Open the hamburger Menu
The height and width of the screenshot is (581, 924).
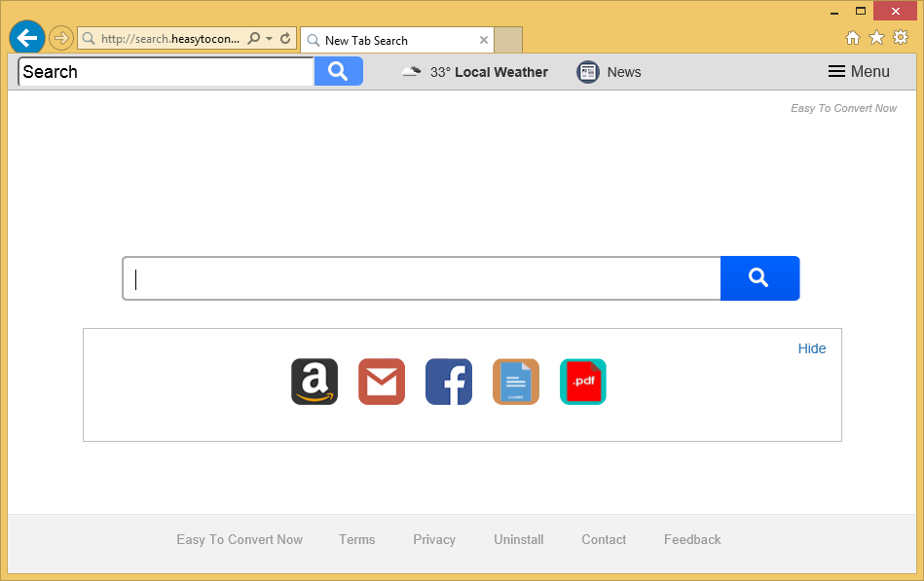(859, 72)
